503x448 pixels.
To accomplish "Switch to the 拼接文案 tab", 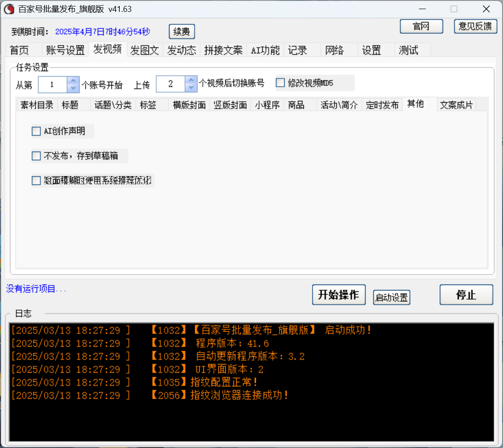I will click(223, 50).
